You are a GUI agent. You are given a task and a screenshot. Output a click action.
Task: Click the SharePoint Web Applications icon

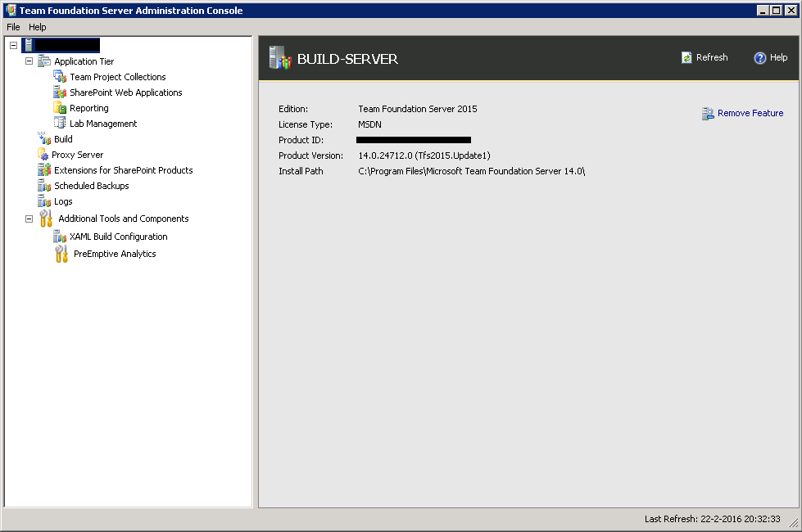[60, 92]
